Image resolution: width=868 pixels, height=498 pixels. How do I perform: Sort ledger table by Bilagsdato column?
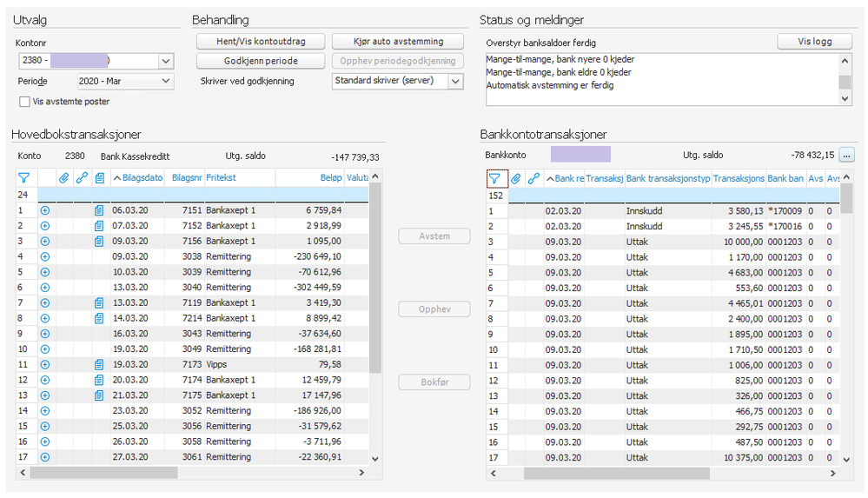coord(139,177)
